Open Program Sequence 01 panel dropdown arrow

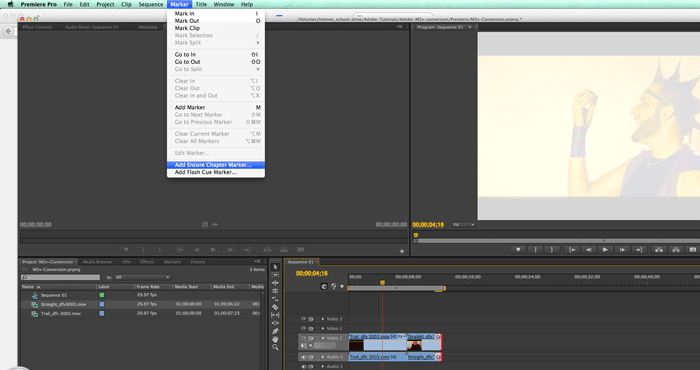470,27
